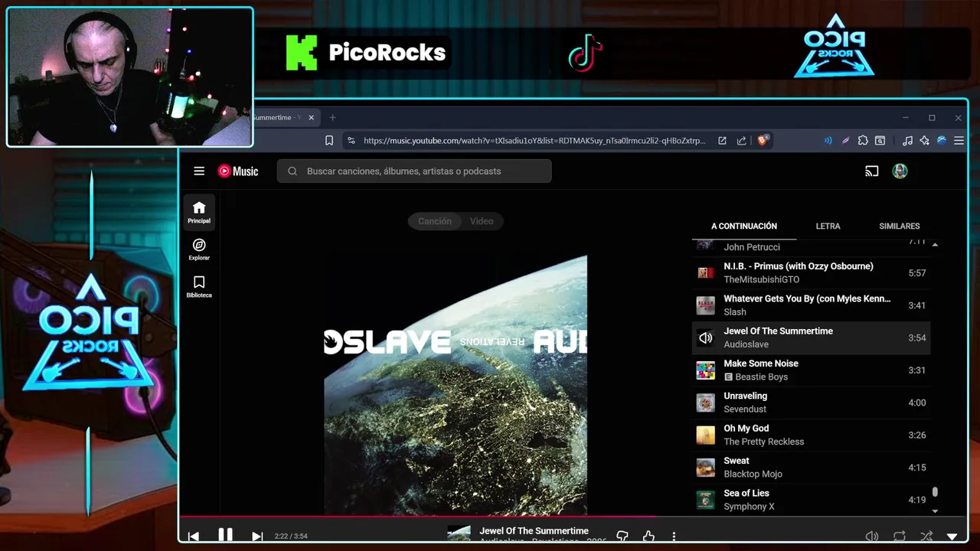Play Whatever Gets You By from queue
This screenshot has height=551, width=980.
(x=812, y=305)
